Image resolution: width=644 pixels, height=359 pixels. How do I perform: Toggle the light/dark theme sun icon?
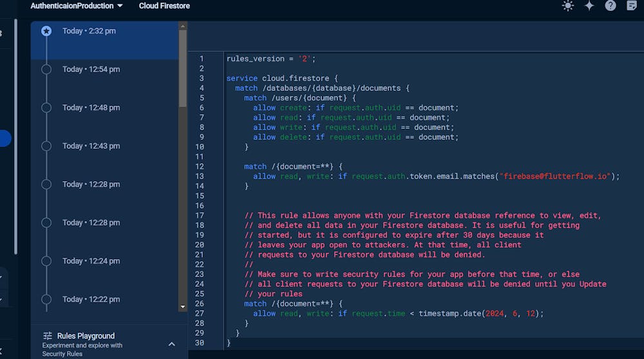click(568, 6)
